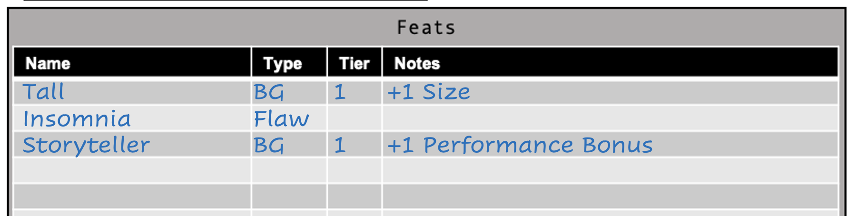The width and height of the screenshot is (868, 216).
Task: Select the empty Notes cell for Insomnia
Action: (x=611, y=118)
